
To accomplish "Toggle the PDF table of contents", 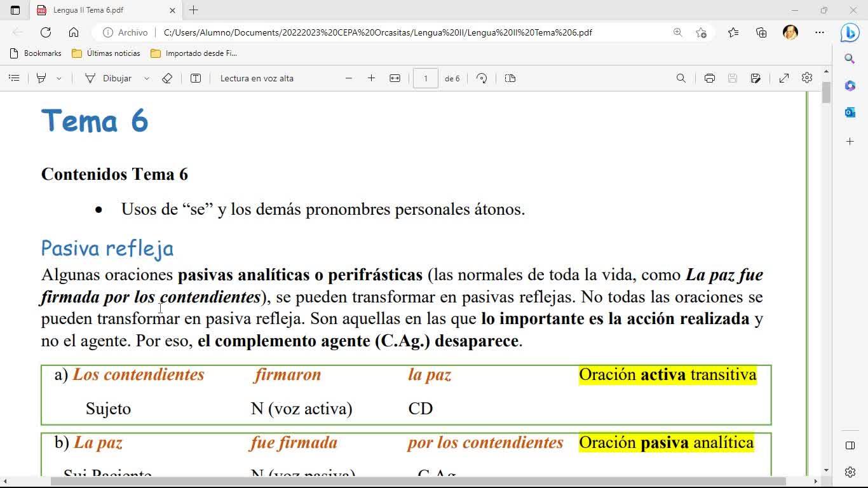I will click(x=14, y=78).
